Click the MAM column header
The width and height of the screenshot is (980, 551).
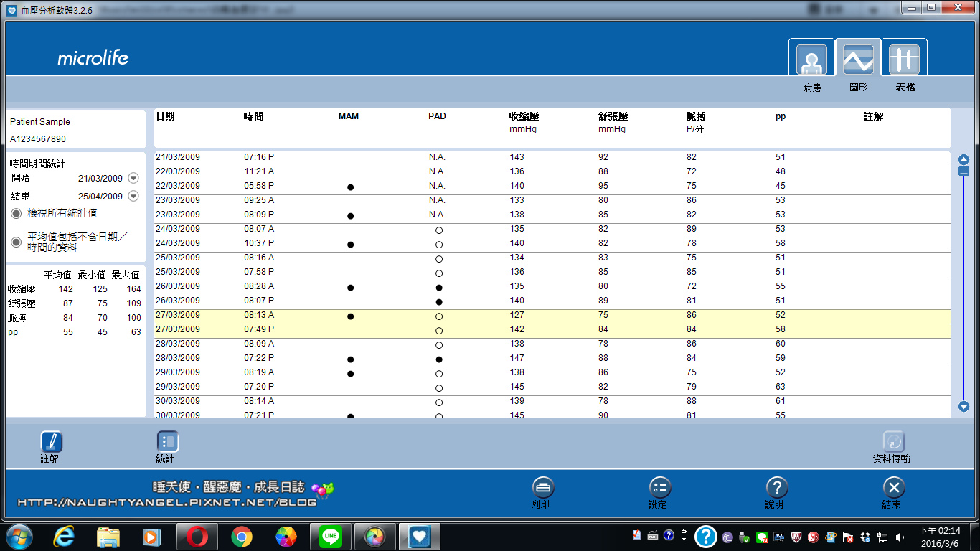[349, 116]
